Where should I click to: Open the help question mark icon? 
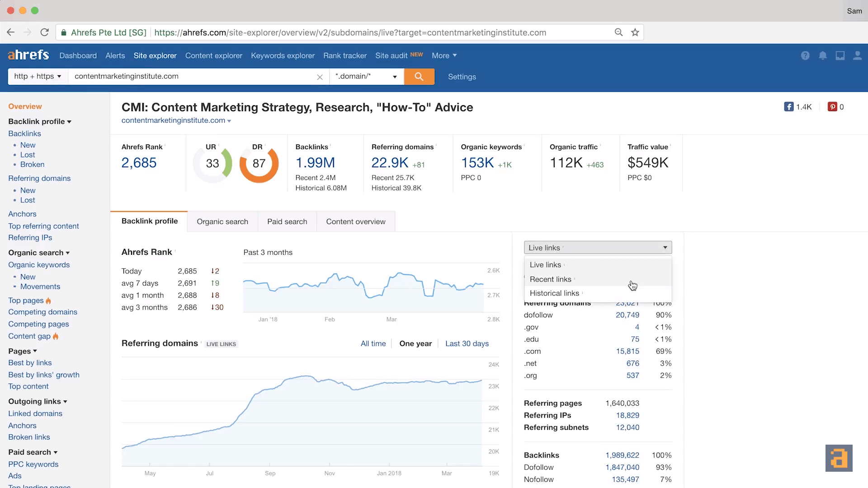tap(805, 56)
